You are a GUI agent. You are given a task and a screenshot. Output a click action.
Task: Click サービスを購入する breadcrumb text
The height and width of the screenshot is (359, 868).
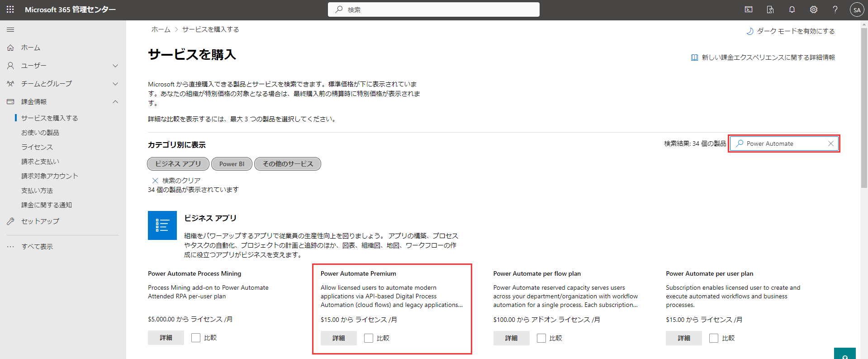(211, 29)
